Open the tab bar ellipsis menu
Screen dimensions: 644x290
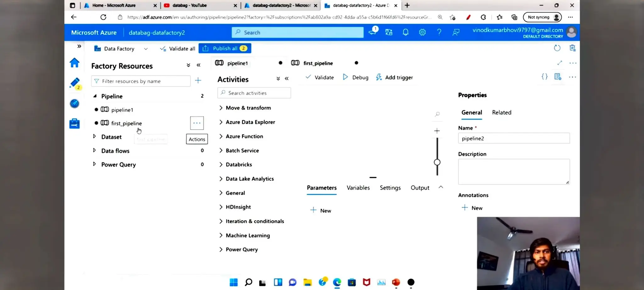(x=573, y=63)
